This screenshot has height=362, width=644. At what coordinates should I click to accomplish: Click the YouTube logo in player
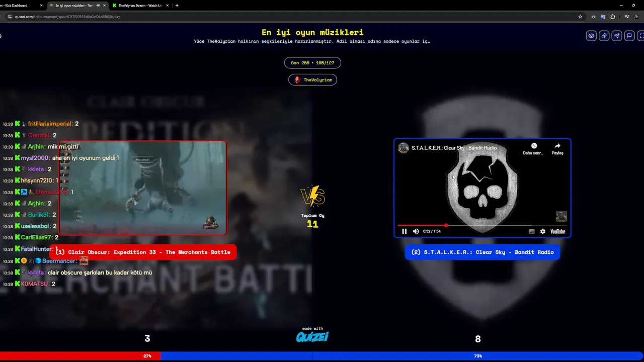click(x=557, y=231)
